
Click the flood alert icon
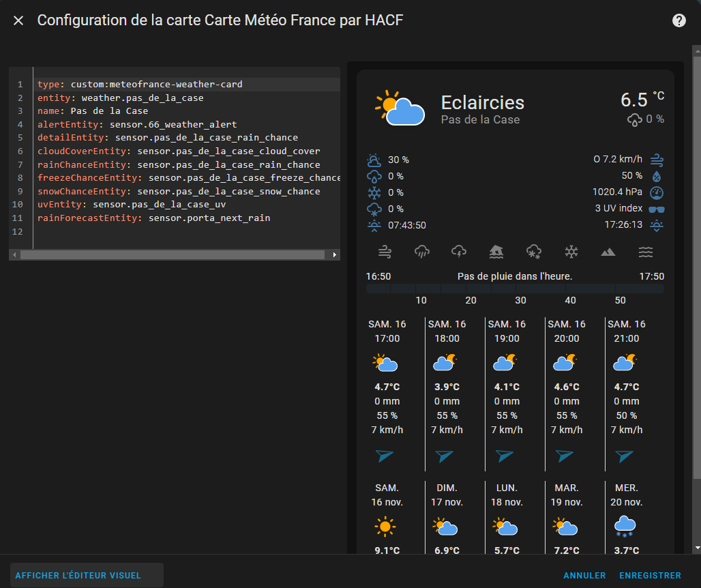(496, 252)
